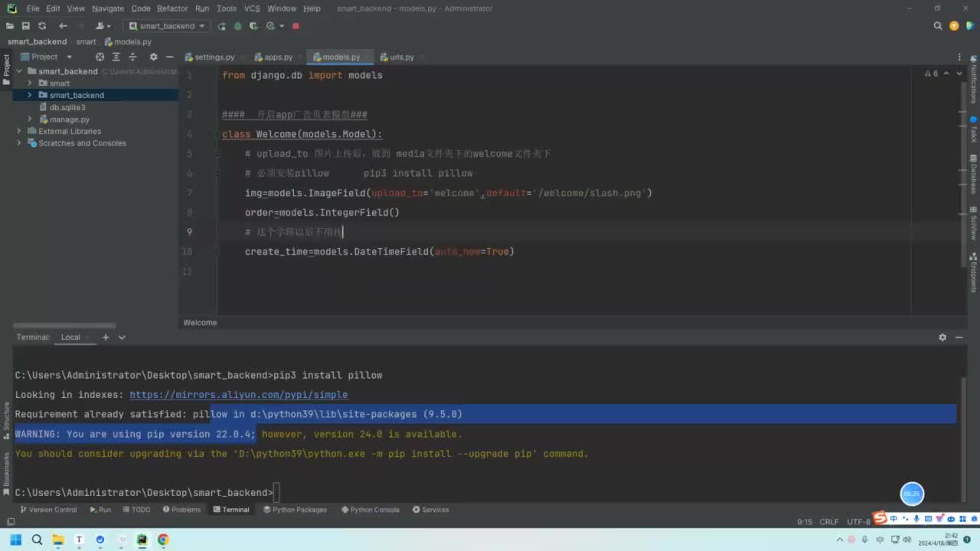Save all files using the floppy disk icon

(25, 26)
